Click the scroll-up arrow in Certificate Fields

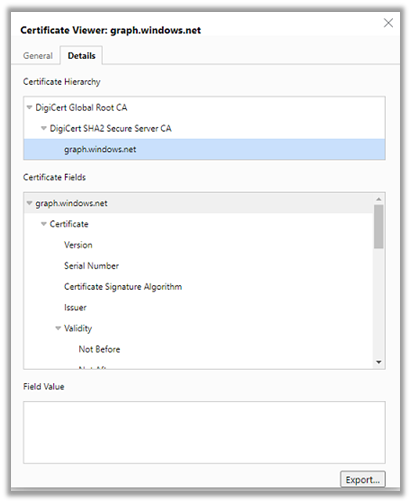tap(379, 199)
